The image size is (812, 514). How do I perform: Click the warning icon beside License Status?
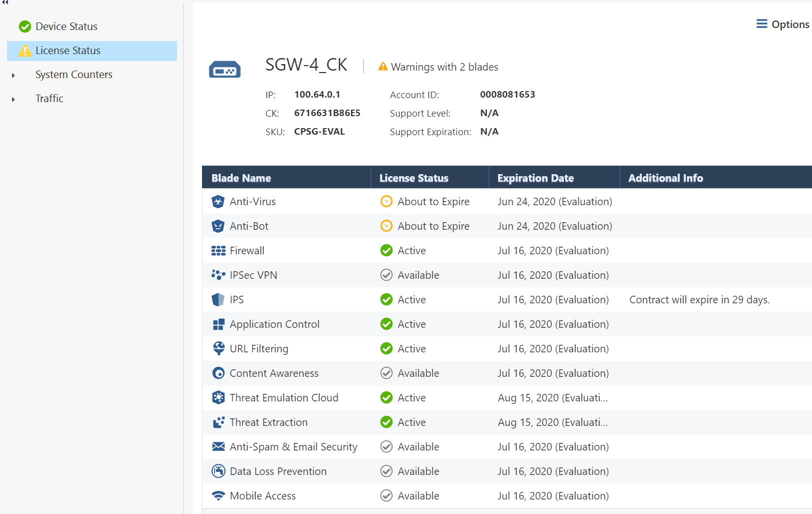click(x=24, y=51)
